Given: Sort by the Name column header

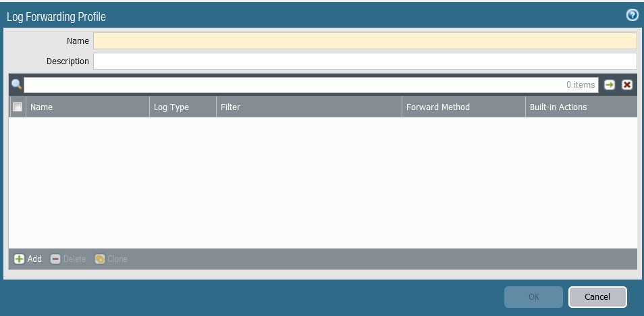Looking at the screenshot, I should (88, 107).
